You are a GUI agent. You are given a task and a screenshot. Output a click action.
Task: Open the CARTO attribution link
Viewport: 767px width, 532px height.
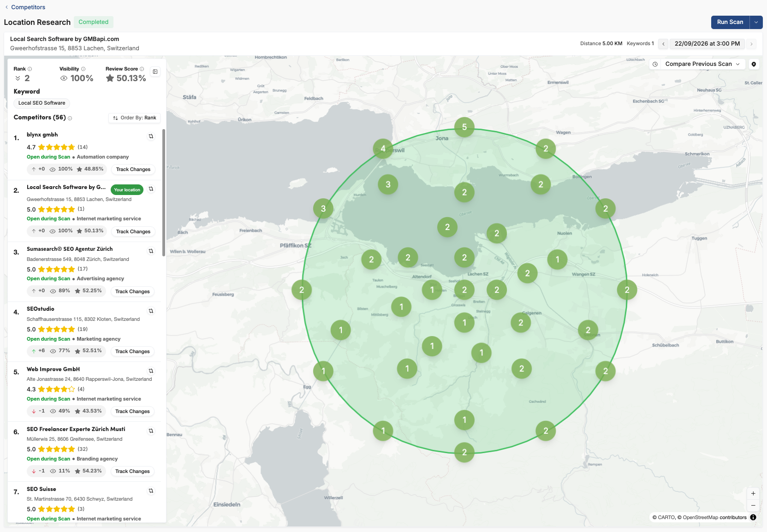point(666,518)
